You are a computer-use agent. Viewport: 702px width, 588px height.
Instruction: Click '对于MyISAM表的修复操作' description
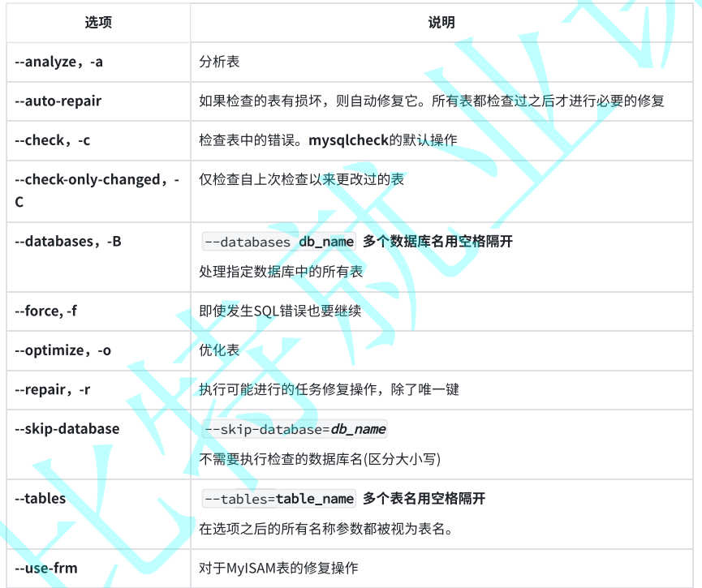278,569
